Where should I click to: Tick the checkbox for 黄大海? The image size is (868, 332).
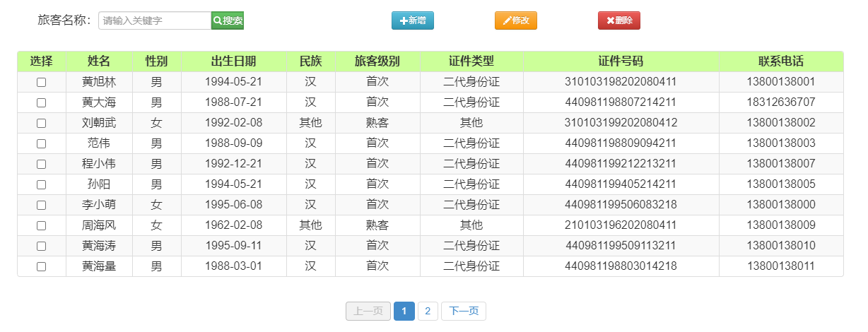click(42, 102)
